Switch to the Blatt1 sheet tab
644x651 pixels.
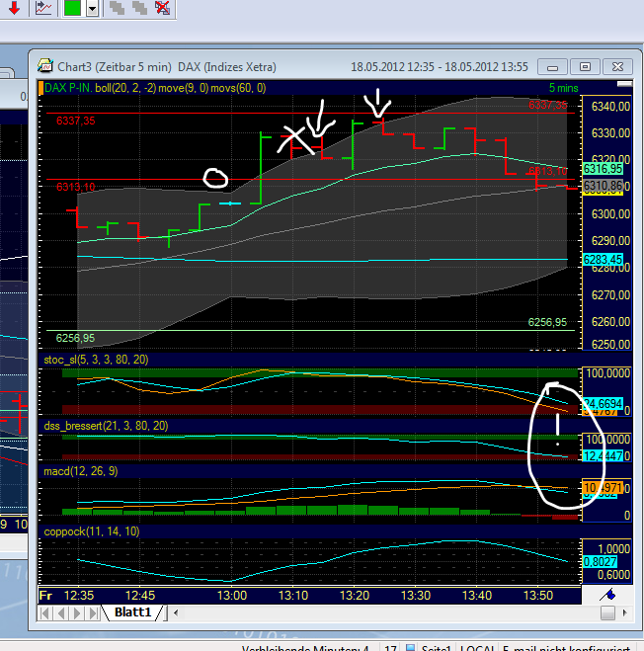tap(133, 612)
